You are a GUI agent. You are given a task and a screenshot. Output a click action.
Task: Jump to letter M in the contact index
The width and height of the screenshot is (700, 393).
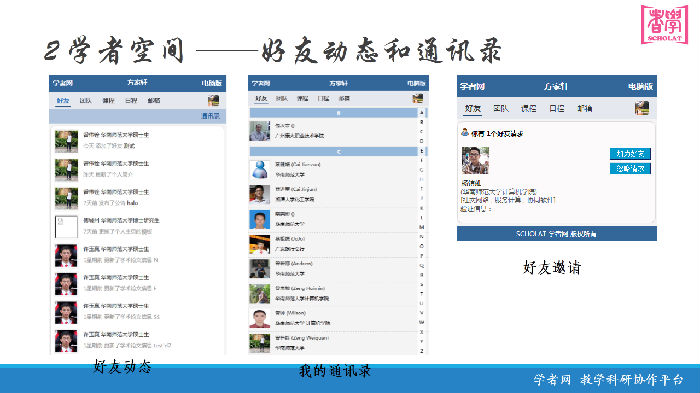[421, 227]
